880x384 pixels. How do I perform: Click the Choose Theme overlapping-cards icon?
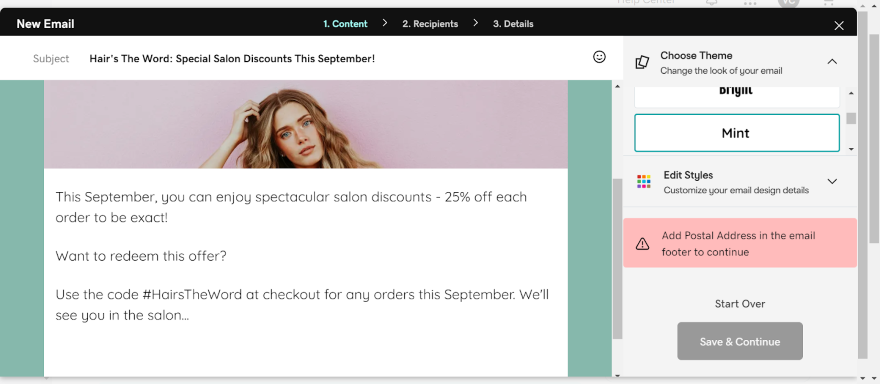pos(642,62)
